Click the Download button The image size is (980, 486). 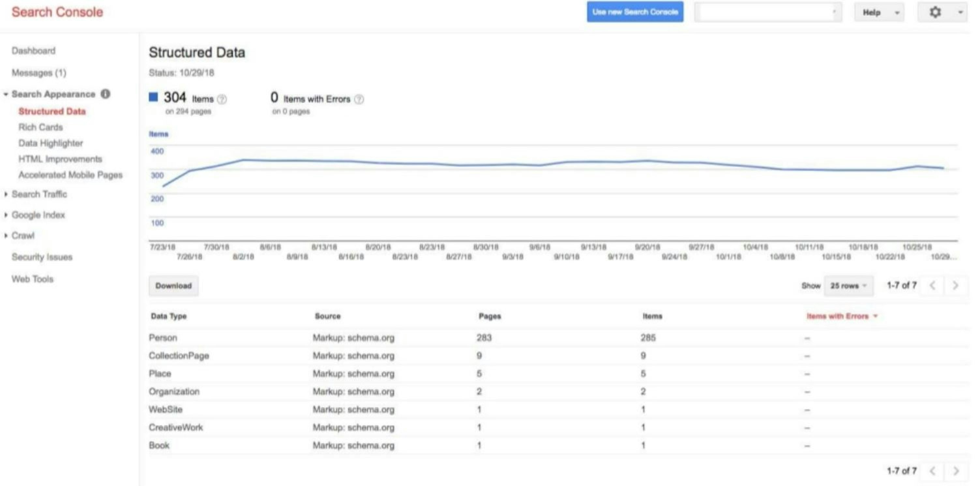(x=173, y=286)
